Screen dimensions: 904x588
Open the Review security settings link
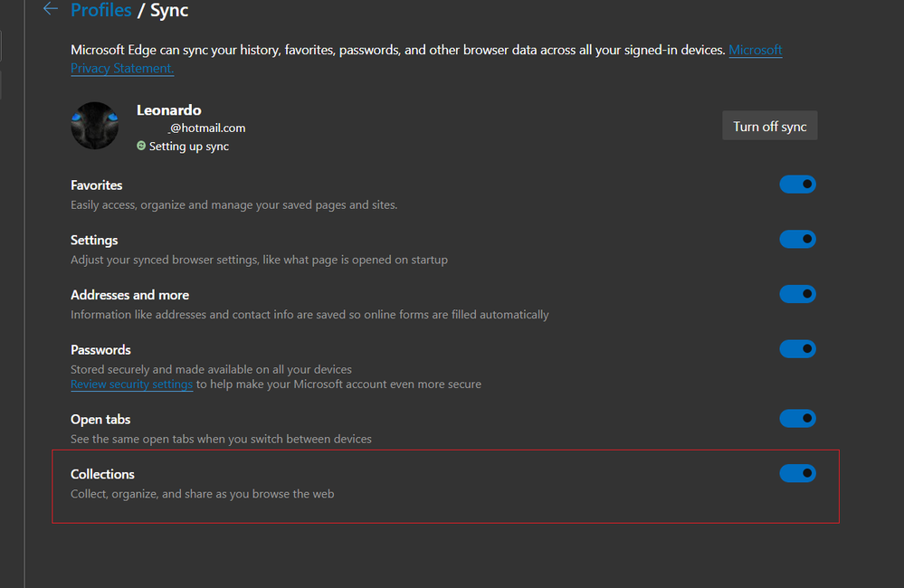[x=131, y=384]
